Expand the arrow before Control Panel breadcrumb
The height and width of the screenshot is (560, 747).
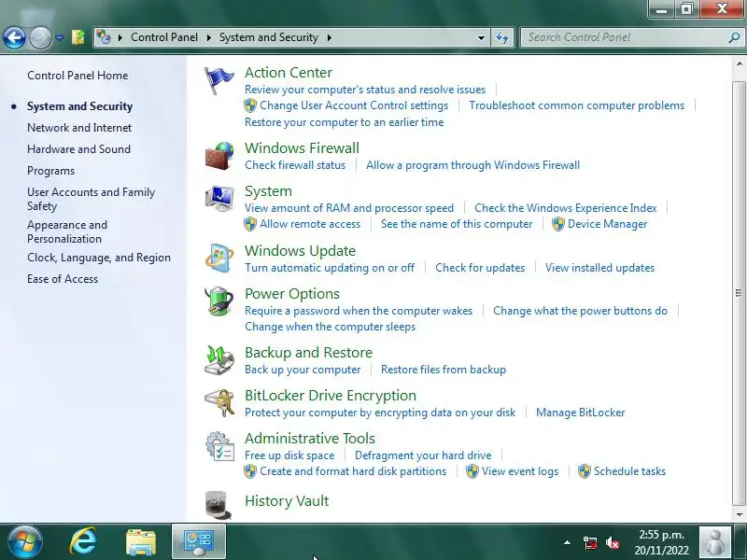[x=120, y=37]
